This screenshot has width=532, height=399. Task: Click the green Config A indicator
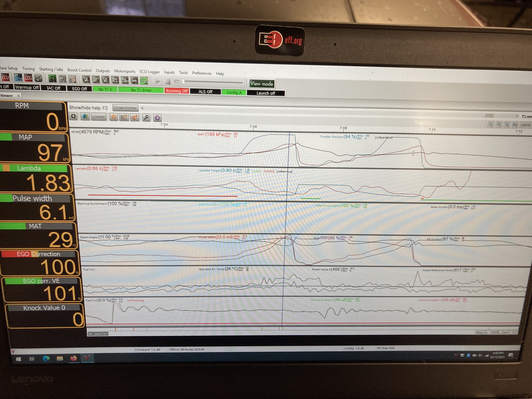click(x=234, y=93)
